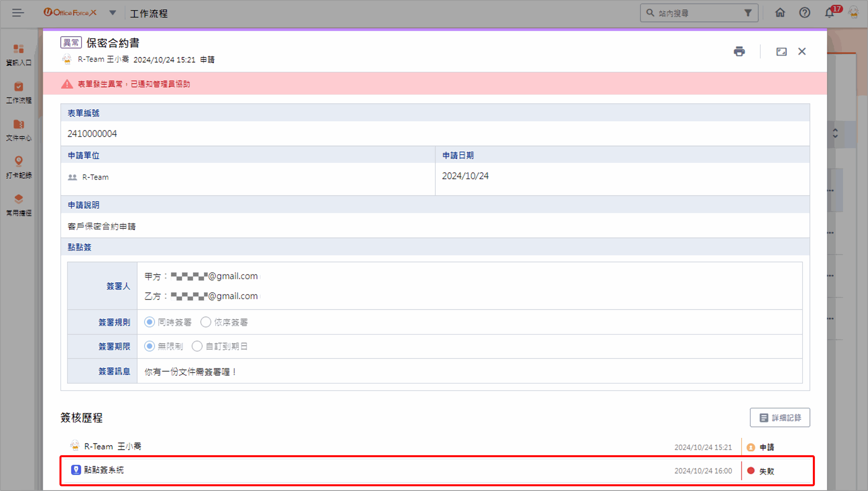Select the 同時簽署 radio option

point(149,322)
